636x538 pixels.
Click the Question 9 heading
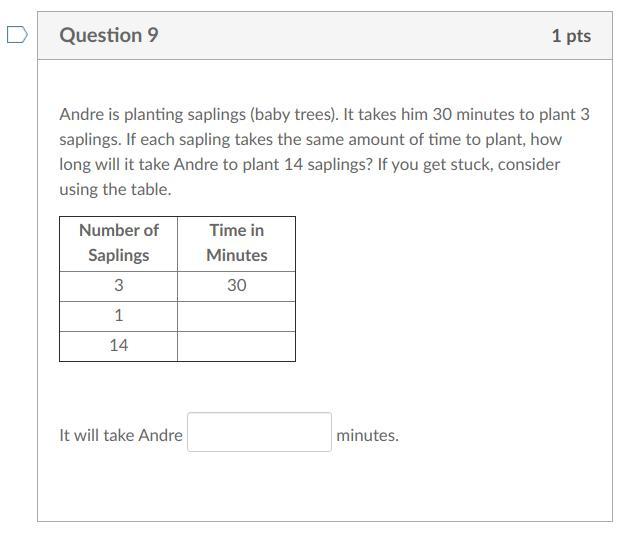109,35
